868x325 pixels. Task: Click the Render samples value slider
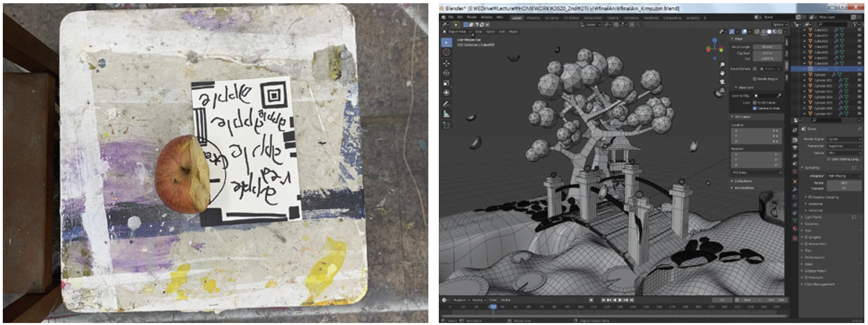(844, 183)
